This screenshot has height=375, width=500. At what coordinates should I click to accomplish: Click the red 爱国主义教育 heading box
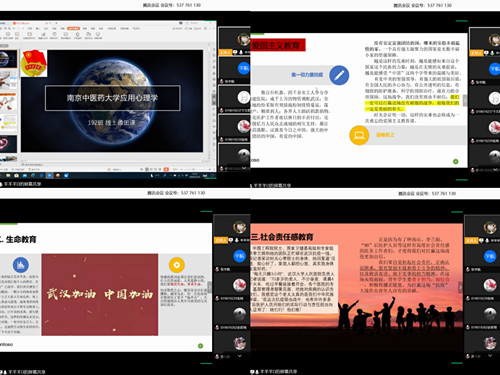(278, 45)
